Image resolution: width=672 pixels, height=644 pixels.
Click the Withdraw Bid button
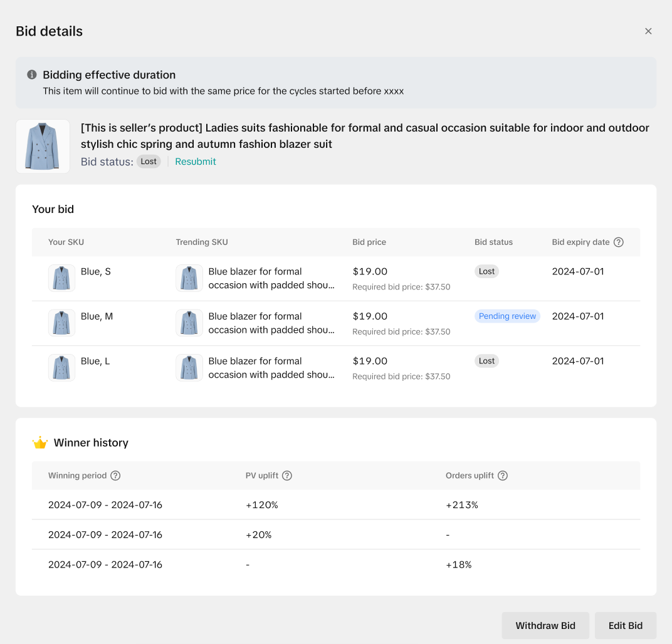[545, 625]
